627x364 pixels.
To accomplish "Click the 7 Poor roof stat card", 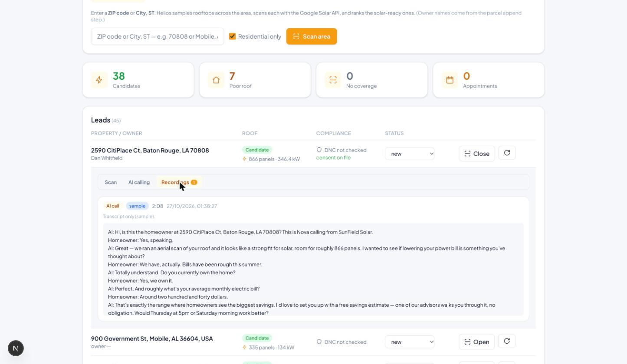I will [x=255, y=80].
